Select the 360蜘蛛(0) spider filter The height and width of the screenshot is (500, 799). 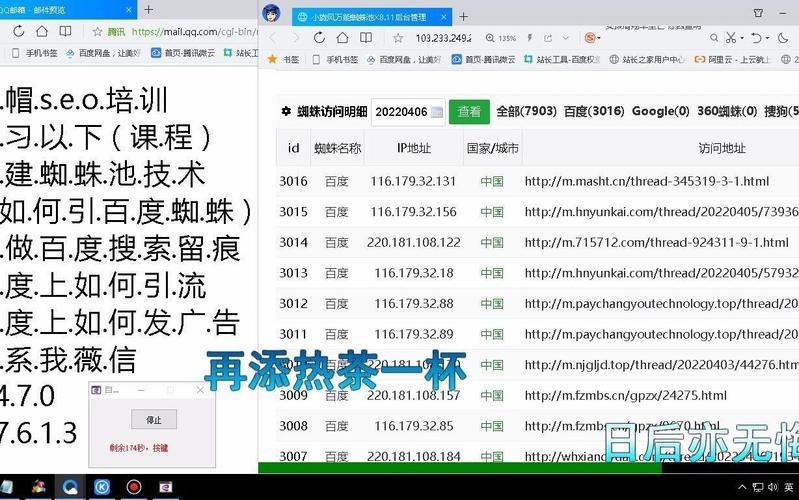728,112
